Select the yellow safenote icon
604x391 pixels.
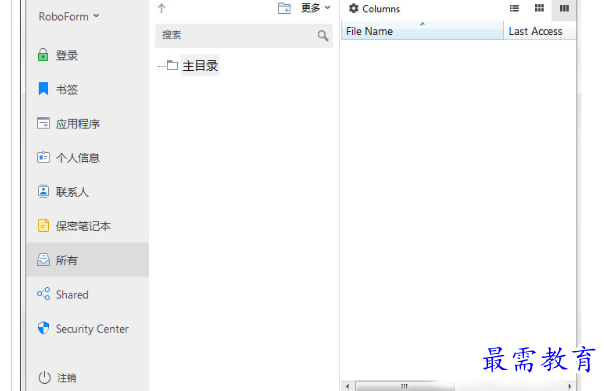[43, 225]
